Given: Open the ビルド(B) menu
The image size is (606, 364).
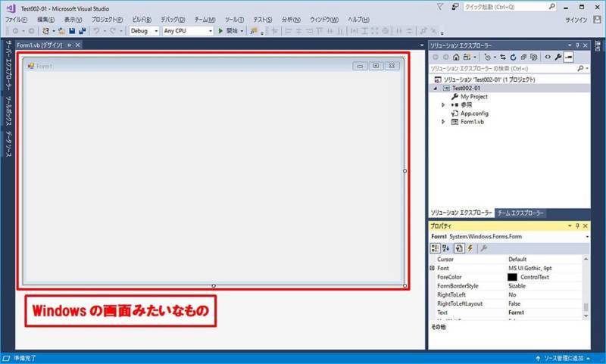Looking at the screenshot, I should coord(142,20).
